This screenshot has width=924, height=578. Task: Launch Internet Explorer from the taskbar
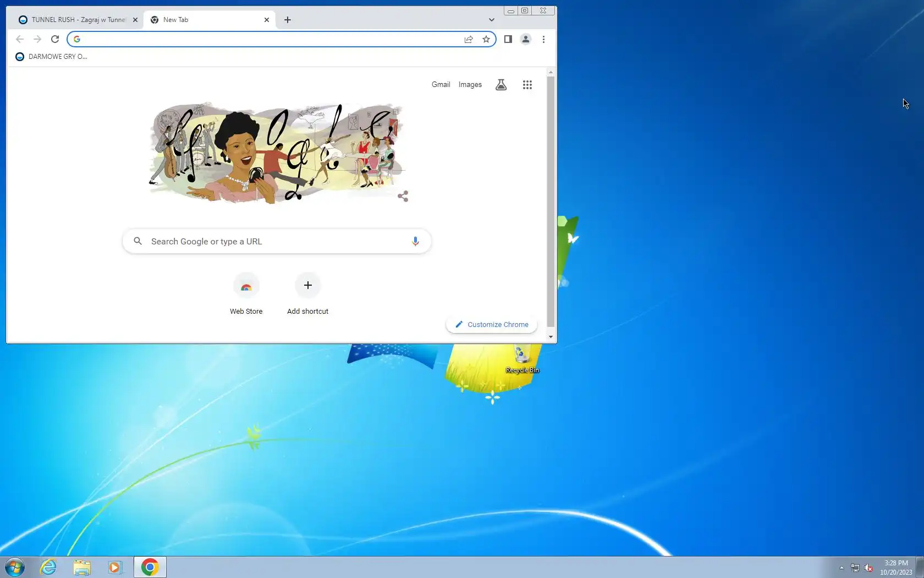[x=48, y=568]
